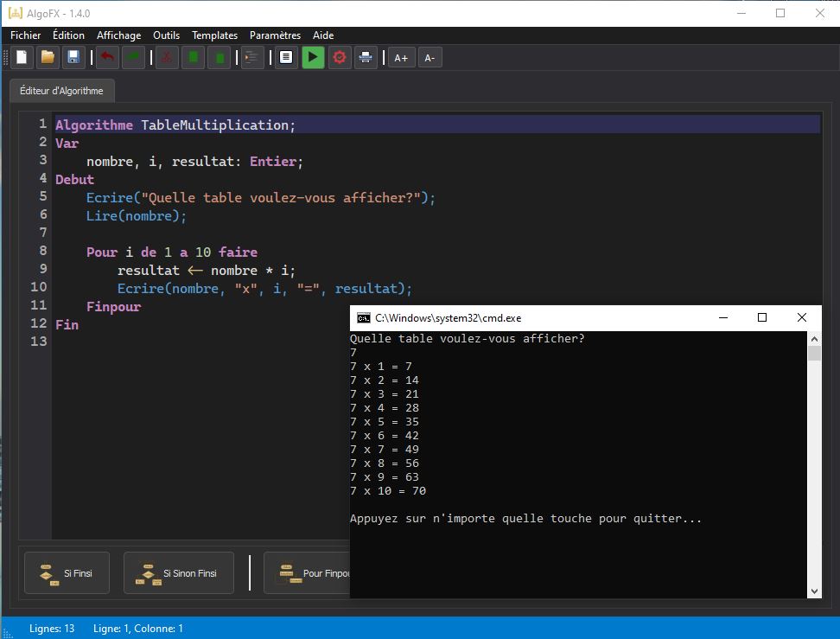840x639 pixels.
Task: Click line number 13 in gutter
Action: click(39, 342)
